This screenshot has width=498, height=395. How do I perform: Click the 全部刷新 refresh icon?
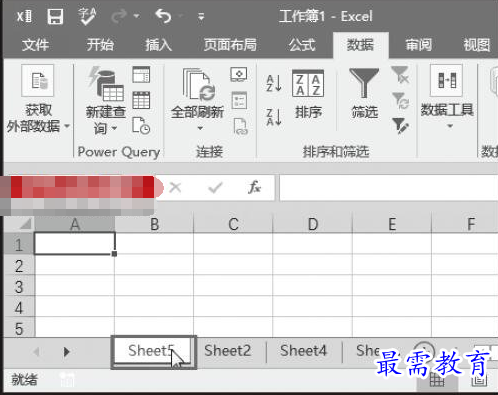click(x=199, y=84)
